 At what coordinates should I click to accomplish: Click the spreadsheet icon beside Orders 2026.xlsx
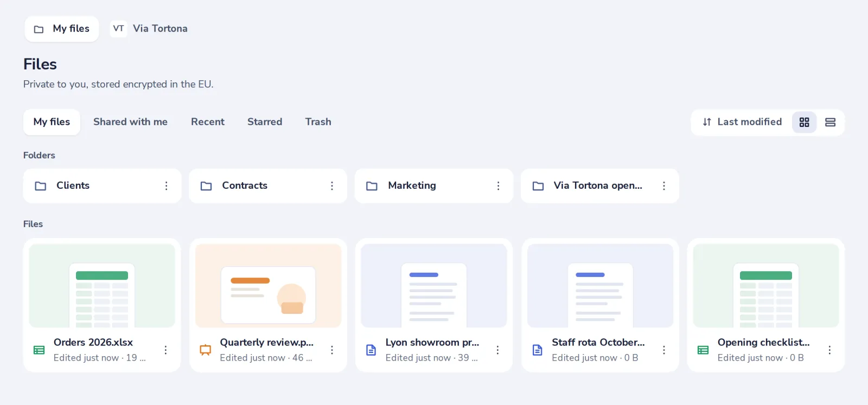(39, 350)
